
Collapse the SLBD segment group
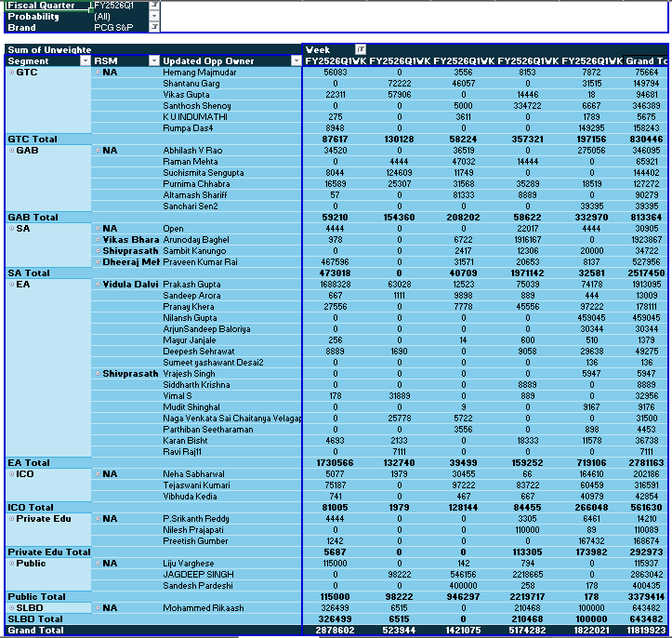11,607
